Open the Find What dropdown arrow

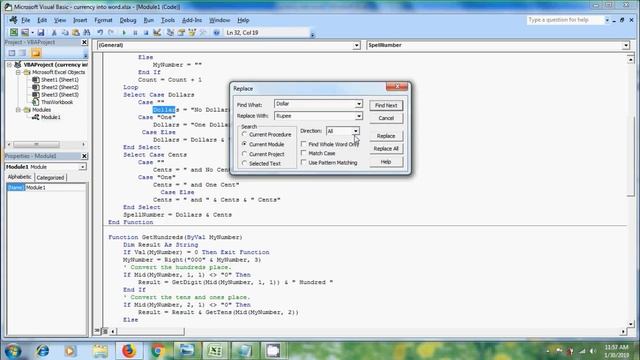pyautogui.click(x=359, y=104)
